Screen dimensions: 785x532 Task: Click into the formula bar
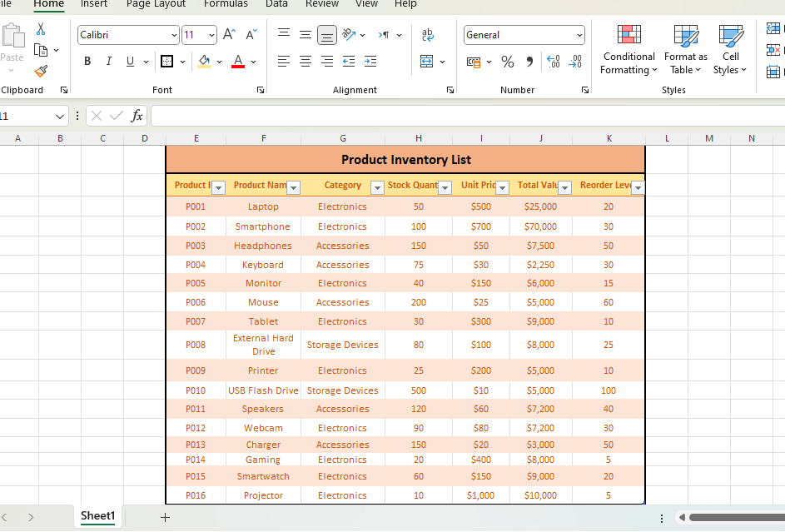tap(468, 116)
